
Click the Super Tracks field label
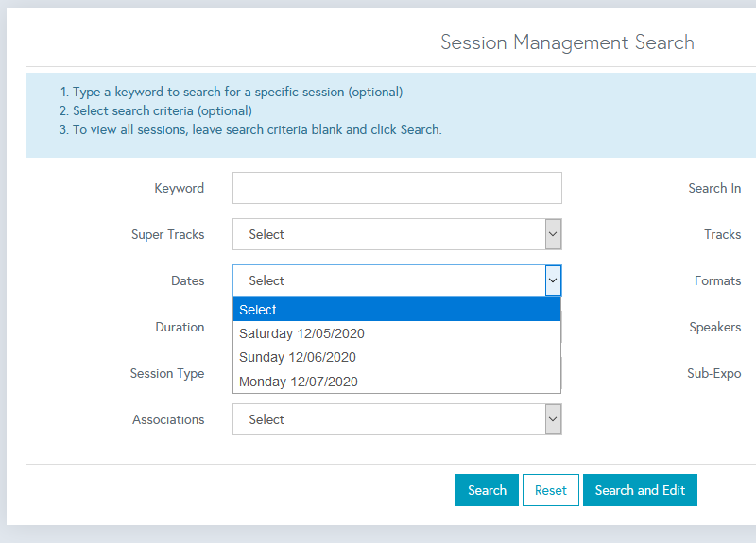click(x=167, y=234)
